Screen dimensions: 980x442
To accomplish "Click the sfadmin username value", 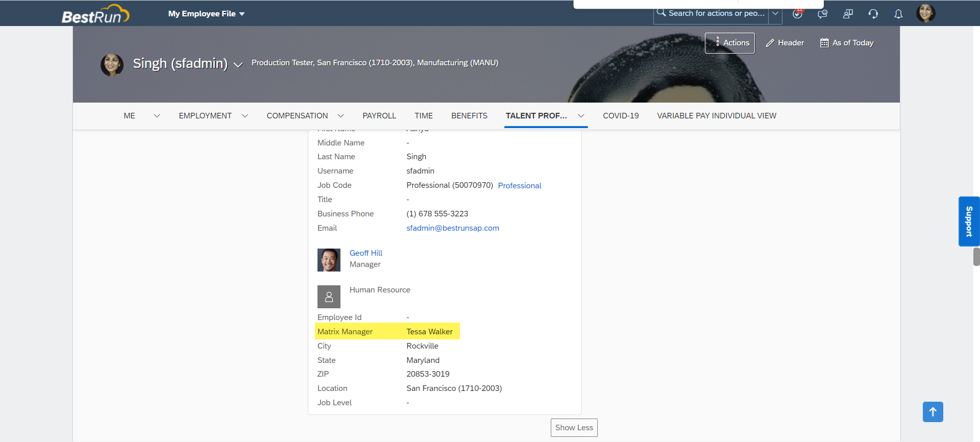I will point(420,171).
